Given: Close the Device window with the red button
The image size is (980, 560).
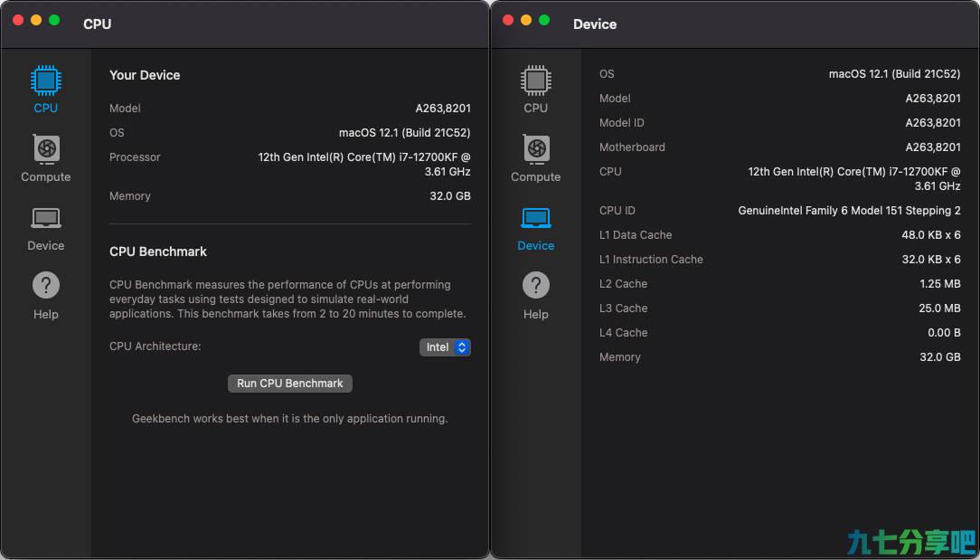Looking at the screenshot, I should point(508,20).
